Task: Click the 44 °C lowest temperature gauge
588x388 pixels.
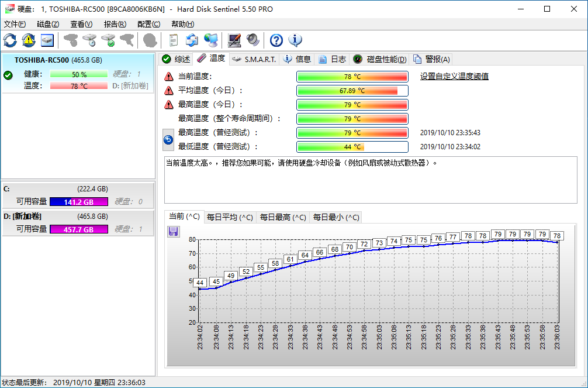Action: point(352,146)
